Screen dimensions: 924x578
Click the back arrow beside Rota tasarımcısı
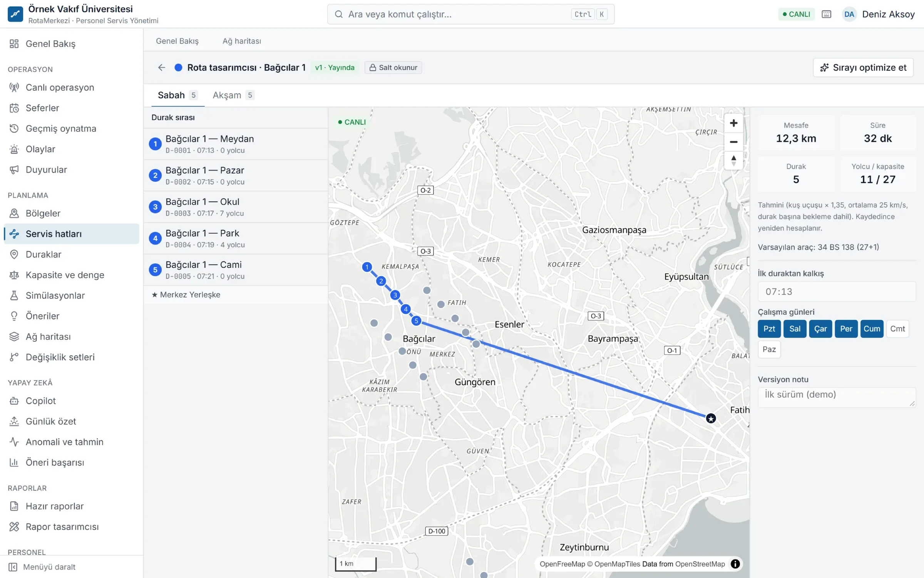click(162, 67)
